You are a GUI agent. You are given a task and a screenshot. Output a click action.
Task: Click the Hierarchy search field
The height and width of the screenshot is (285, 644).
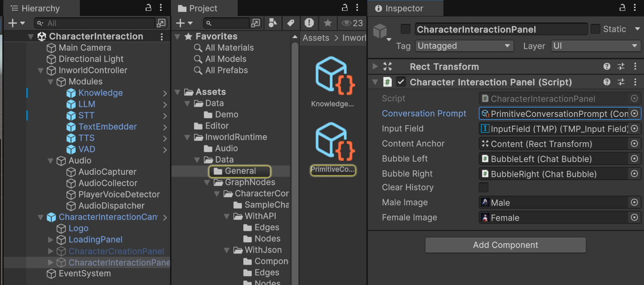95,23
